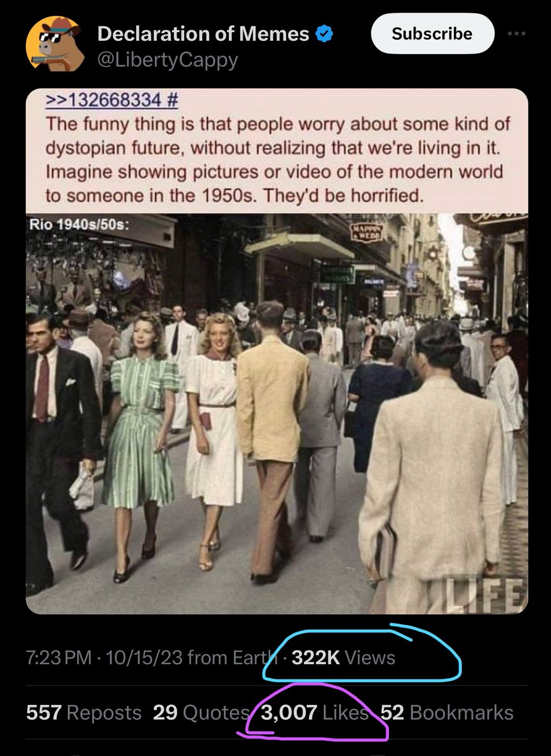Click the 322K Views counter
The width and height of the screenshot is (551, 756).
[344, 658]
